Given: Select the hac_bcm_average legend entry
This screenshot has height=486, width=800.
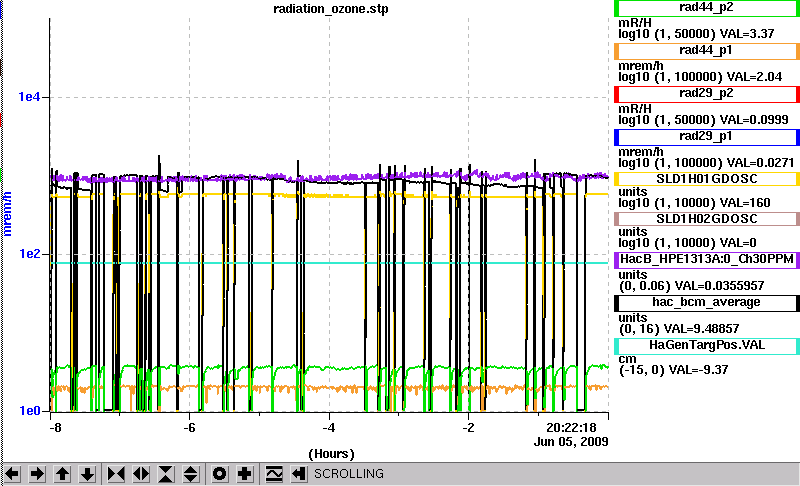Looking at the screenshot, I should click(706, 302).
